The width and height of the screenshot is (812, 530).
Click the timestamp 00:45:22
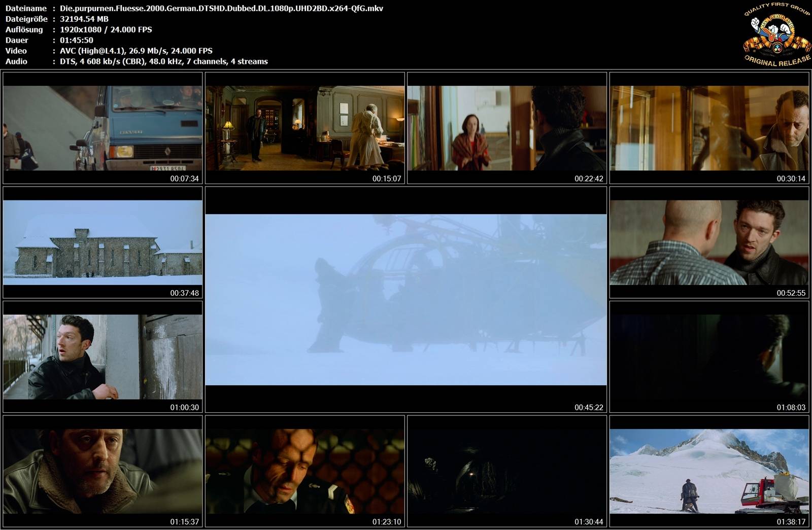tap(589, 407)
